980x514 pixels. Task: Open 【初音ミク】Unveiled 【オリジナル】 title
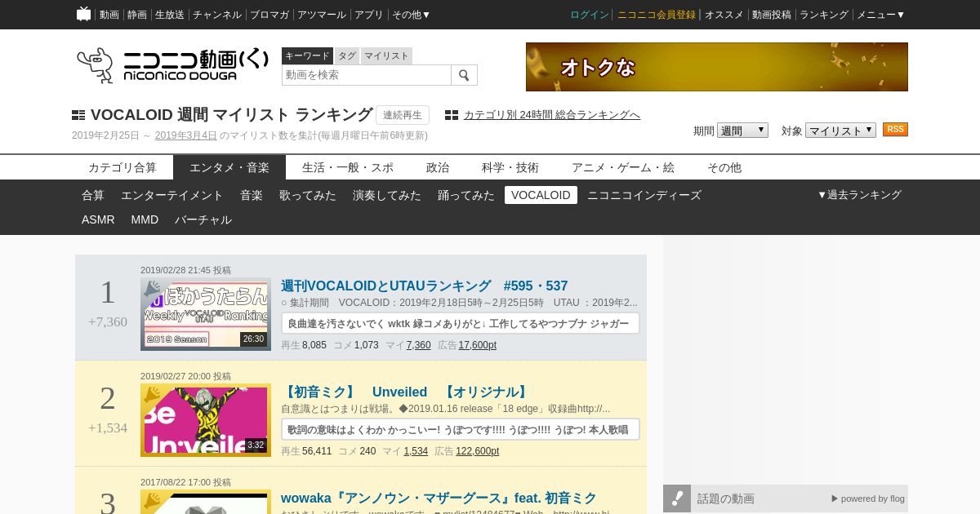tap(406, 392)
